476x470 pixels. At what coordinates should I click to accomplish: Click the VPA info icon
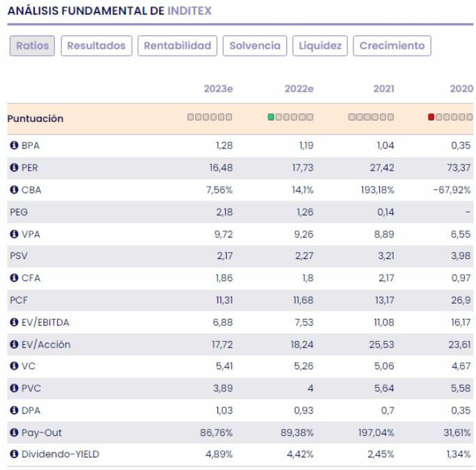[x=13, y=234]
